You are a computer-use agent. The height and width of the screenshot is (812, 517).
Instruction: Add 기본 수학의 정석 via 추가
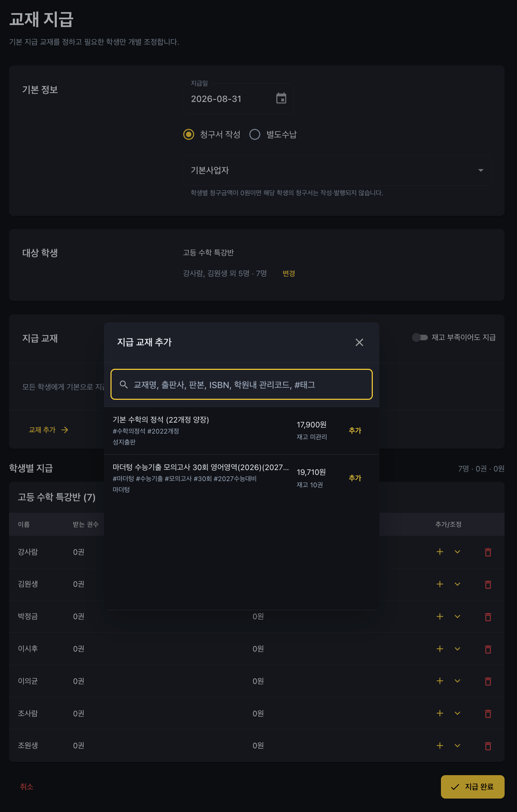(355, 430)
